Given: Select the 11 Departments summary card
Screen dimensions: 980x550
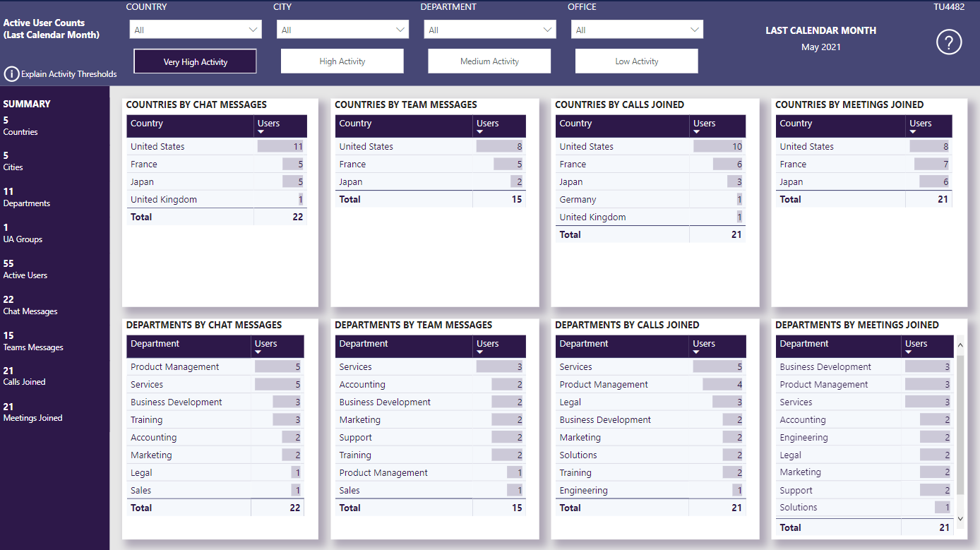Looking at the screenshot, I should (x=27, y=197).
